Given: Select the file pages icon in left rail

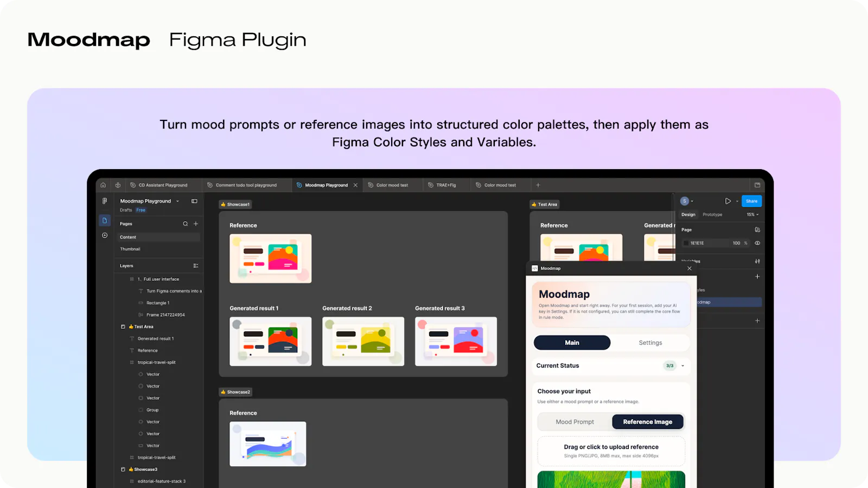Looking at the screenshot, I should [105, 221].
